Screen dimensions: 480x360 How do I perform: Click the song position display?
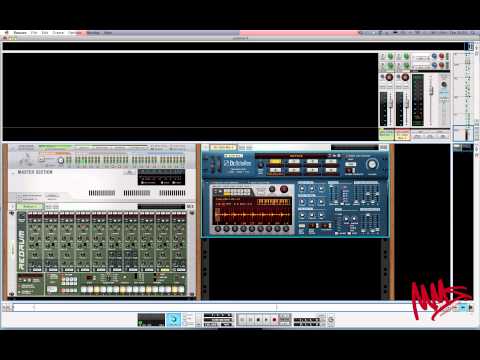point(218,315)
